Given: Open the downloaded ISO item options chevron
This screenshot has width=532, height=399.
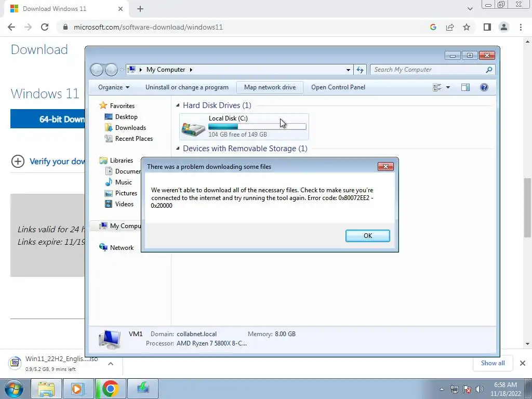Looking at the screenshot, I should pos(111,364).
